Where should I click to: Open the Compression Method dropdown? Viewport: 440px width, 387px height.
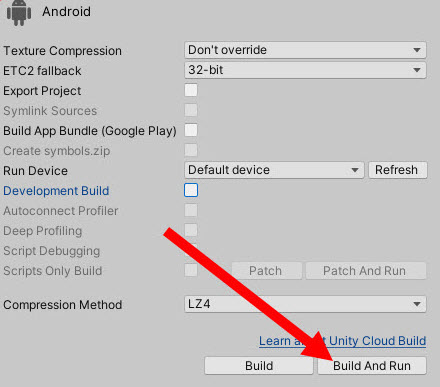pyautogui.click(x=305, y=304)
